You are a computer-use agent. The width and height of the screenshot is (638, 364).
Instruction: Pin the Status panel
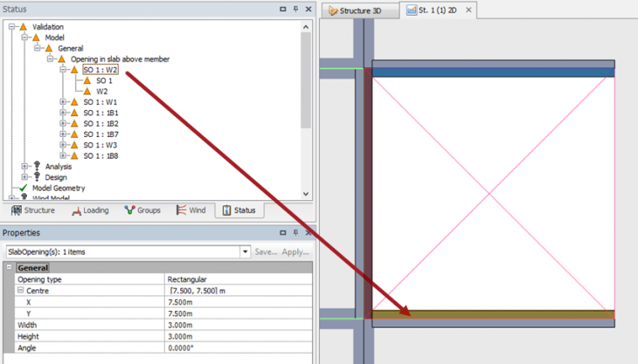pos(295,9)
